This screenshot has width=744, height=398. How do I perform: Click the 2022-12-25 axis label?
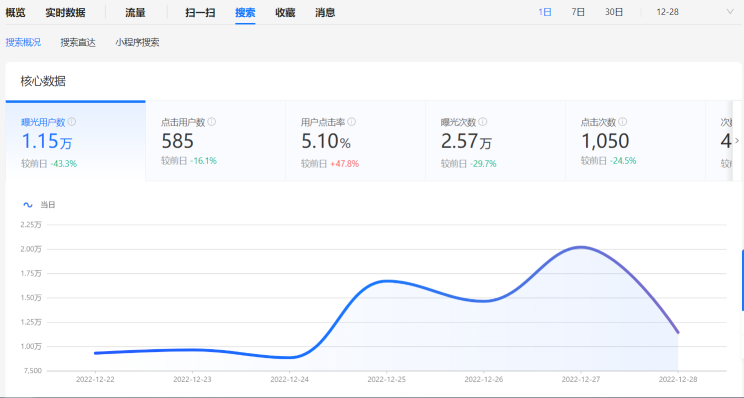click(x=387, y=379)
